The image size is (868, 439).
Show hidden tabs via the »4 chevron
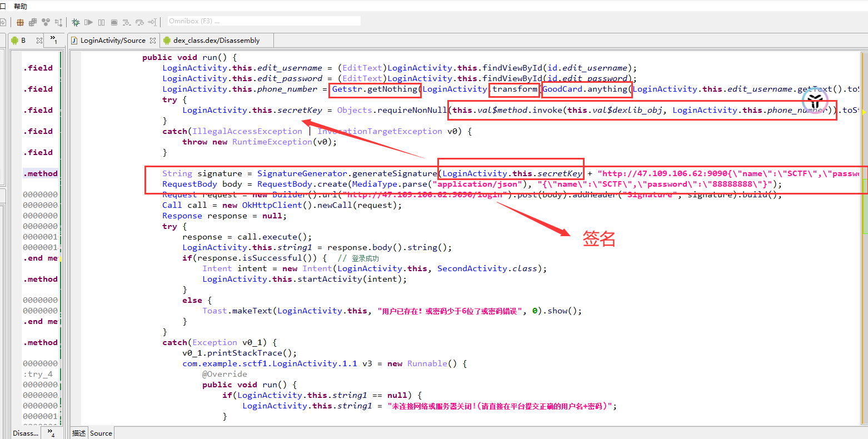pyautogui.click(x=51, y=432)
